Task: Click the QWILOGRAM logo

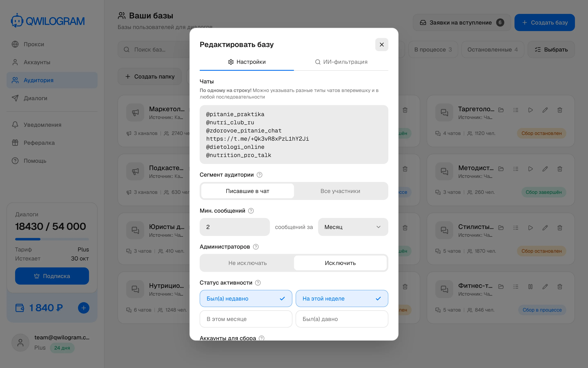Action: coord(48,21)
